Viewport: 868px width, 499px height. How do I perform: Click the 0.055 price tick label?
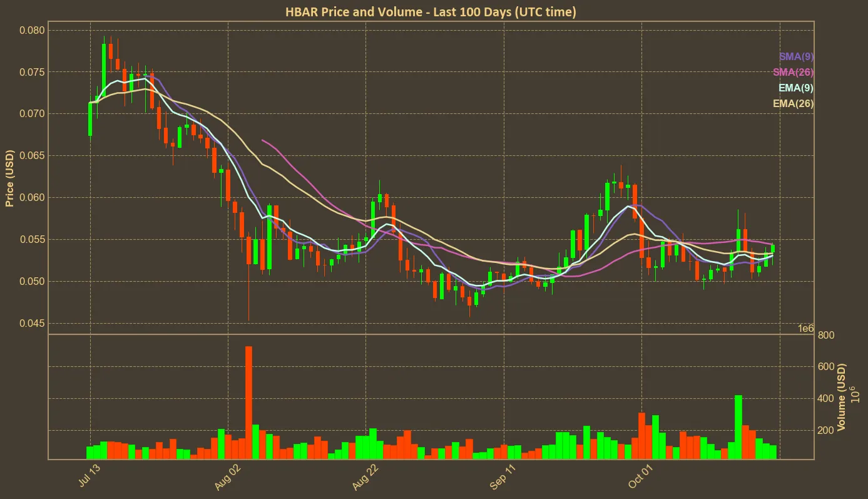tap(31, 240)
